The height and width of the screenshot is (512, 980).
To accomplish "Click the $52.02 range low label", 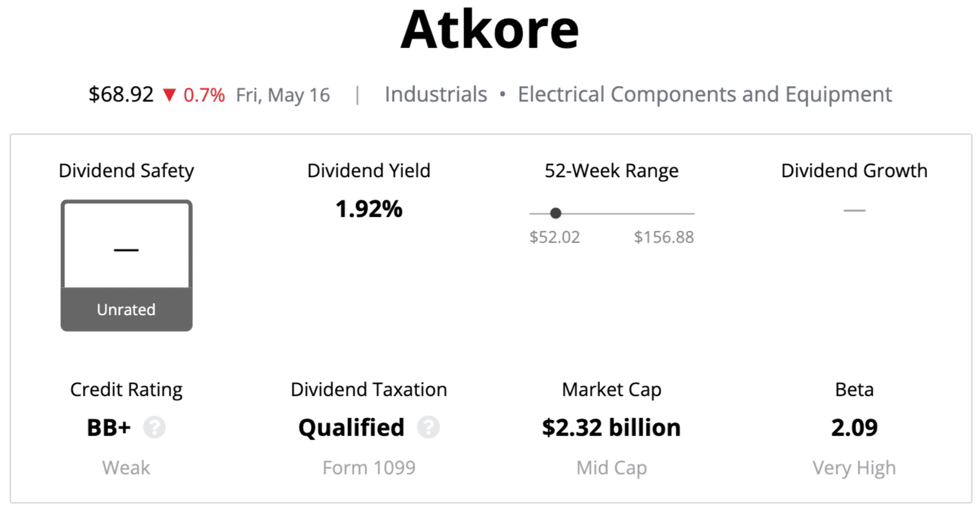I will [554, 237].
